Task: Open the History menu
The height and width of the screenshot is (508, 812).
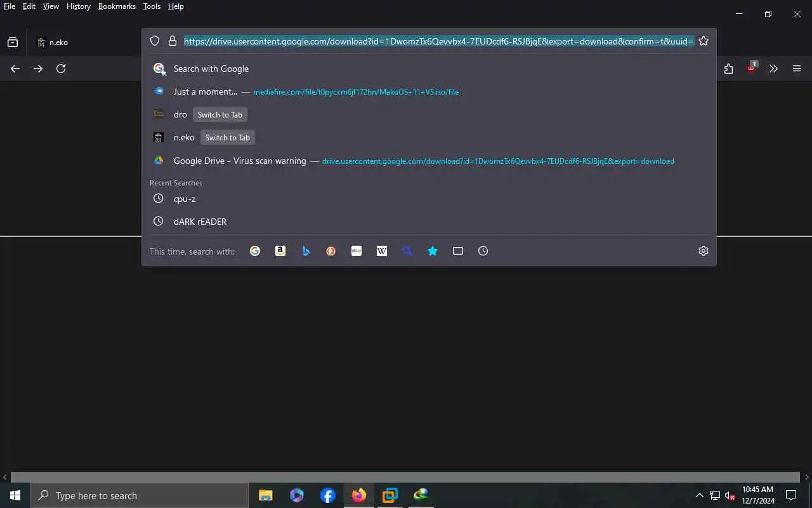Action: tap(79, 6)
